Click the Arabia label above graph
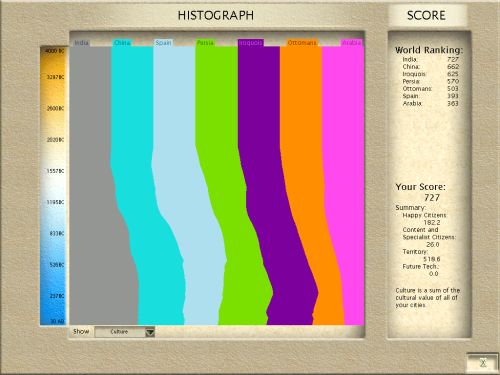Viewport: 500px width, 375px height. [x=352, y=43]
